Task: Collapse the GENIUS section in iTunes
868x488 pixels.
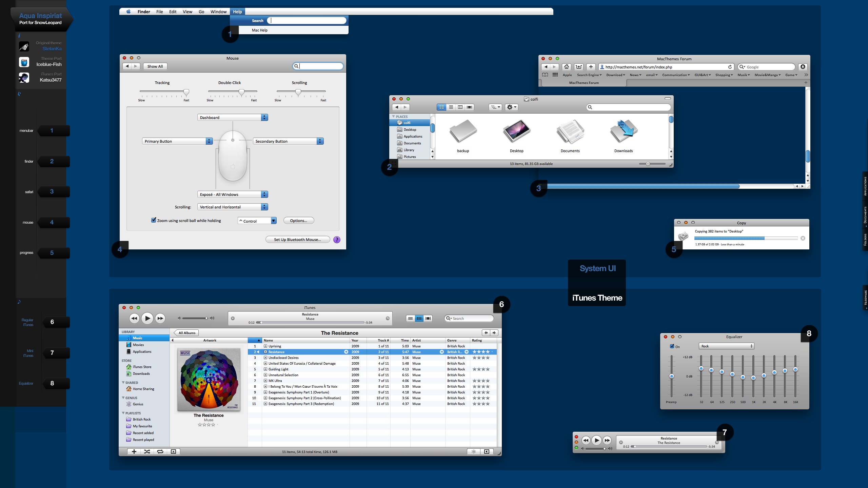Action: 123,398
